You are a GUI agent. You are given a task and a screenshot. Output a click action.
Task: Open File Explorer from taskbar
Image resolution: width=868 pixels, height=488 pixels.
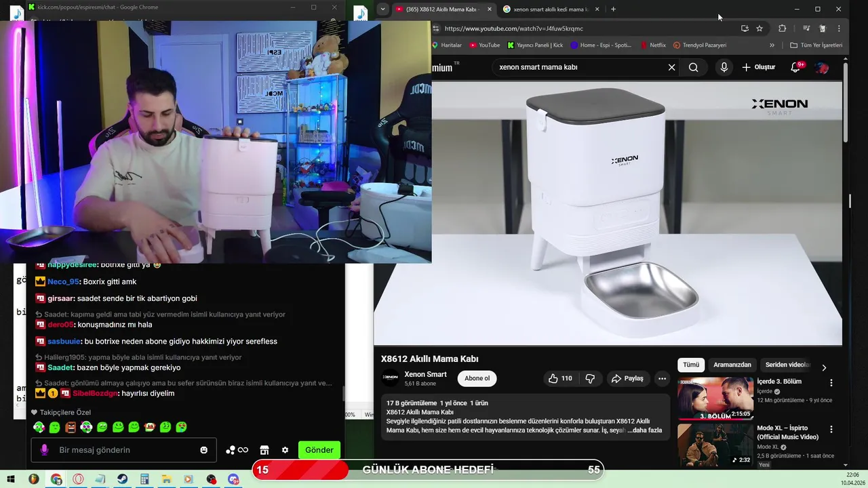point(167,479)
